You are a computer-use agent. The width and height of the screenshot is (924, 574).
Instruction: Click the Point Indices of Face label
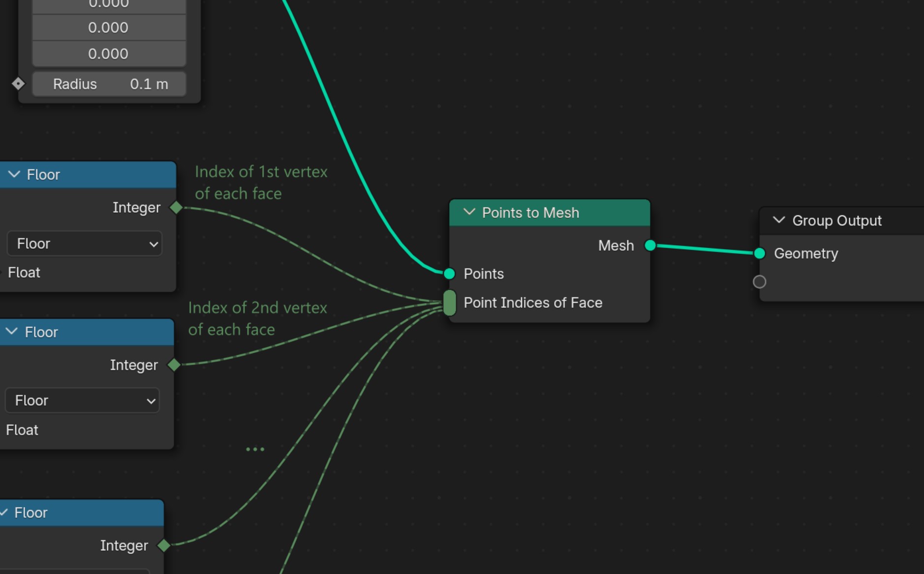click(x=533, y=303)
